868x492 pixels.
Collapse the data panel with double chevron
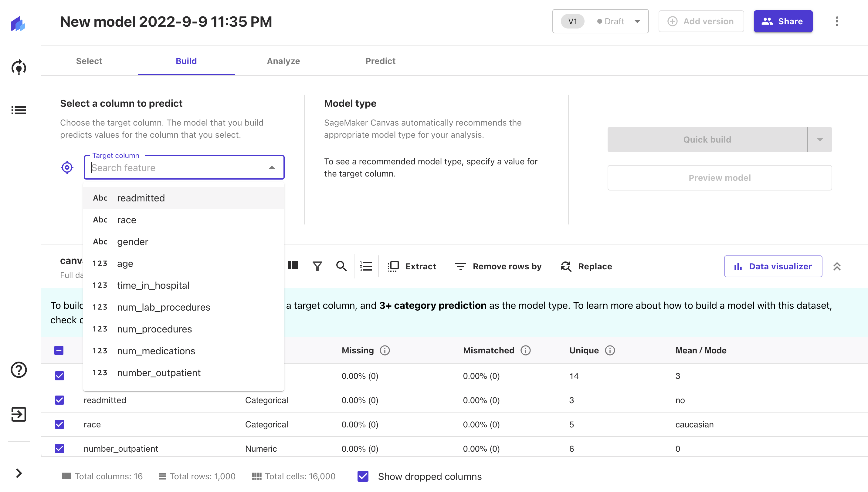click(x=837, y=266)
